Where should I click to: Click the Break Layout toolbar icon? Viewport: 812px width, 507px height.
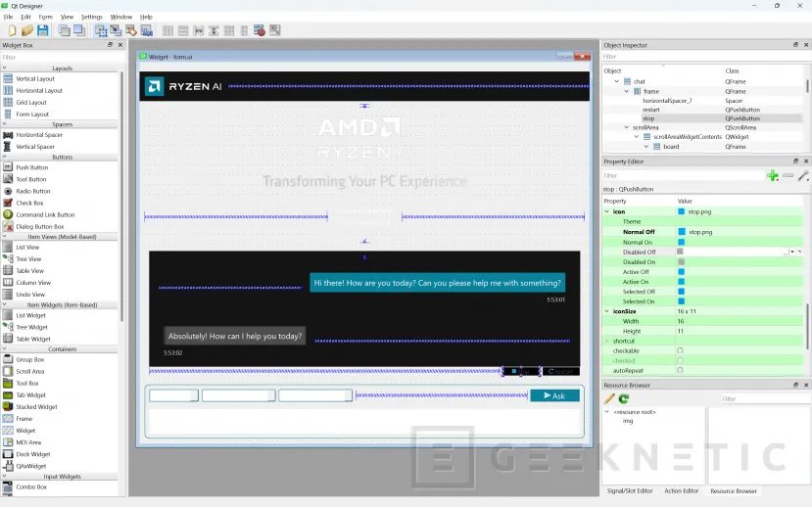click(260, 30)
